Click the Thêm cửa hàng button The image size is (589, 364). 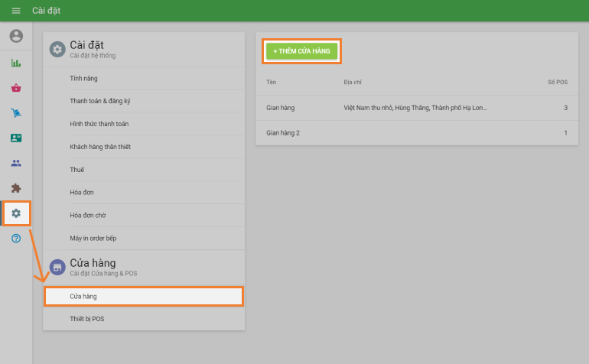301,50
